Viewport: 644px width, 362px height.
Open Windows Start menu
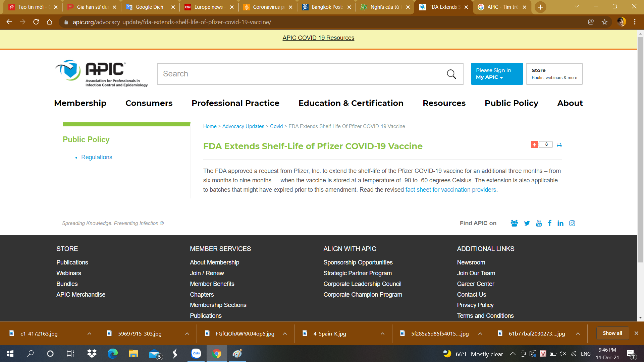[10, 354]
